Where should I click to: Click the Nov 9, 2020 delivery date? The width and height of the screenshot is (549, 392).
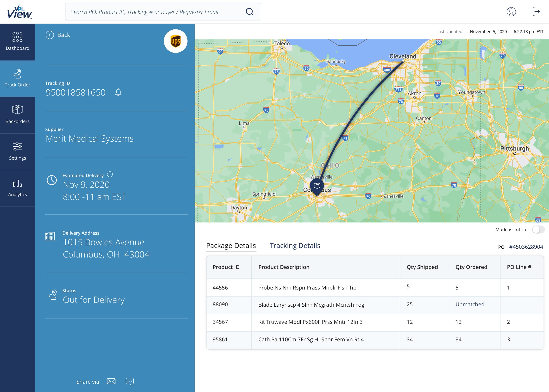[x=86, y=185]
